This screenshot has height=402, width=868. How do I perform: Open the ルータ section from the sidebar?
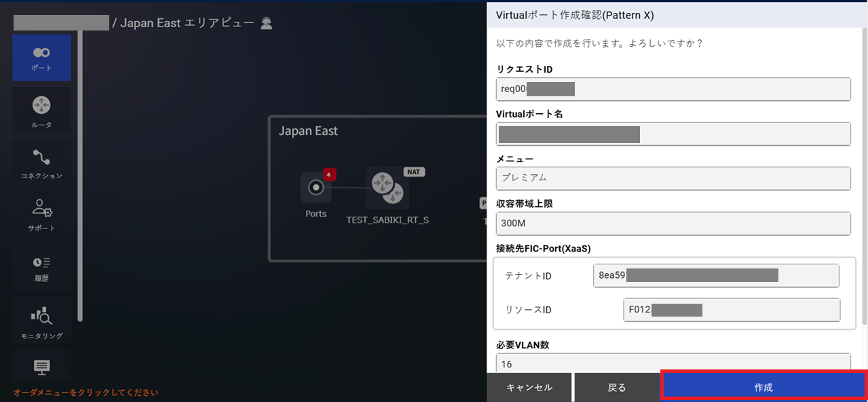coord(41,110)
